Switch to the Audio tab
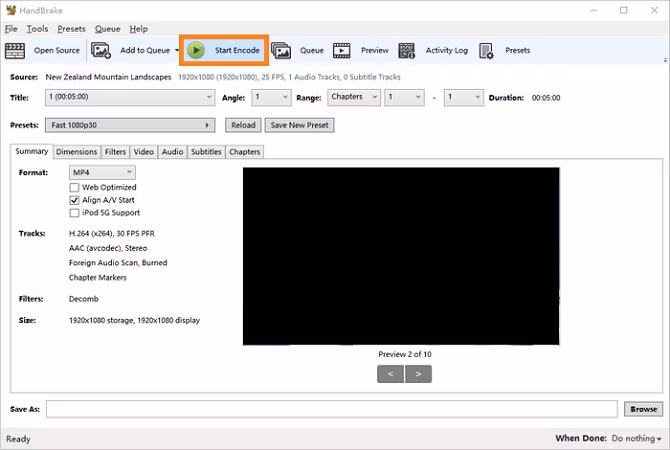The width and height of the screenshot is (670, 450). pyautogui.click(x=173, y=152)
